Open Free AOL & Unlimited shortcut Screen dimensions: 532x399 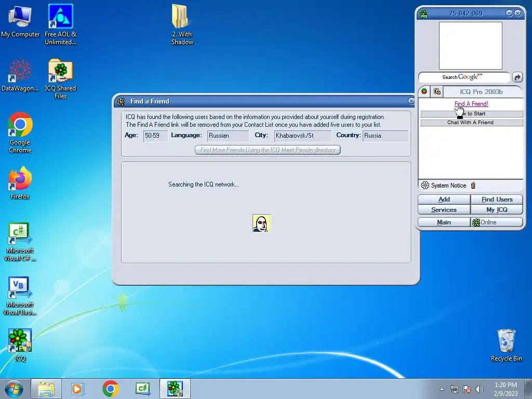(x=60, y=24)
